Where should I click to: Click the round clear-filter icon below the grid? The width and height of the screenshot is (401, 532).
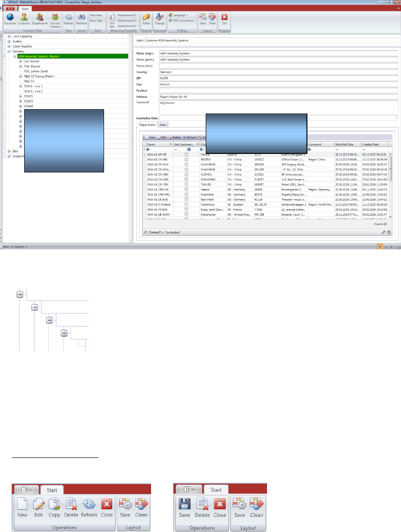point(389,232)
